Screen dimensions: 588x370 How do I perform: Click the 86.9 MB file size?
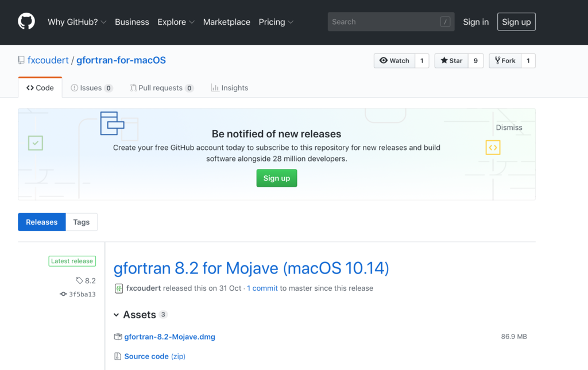(514, 337)
